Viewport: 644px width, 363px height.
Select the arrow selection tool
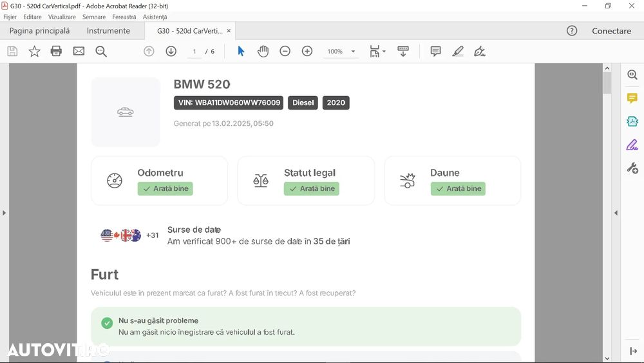click(241, 52)
